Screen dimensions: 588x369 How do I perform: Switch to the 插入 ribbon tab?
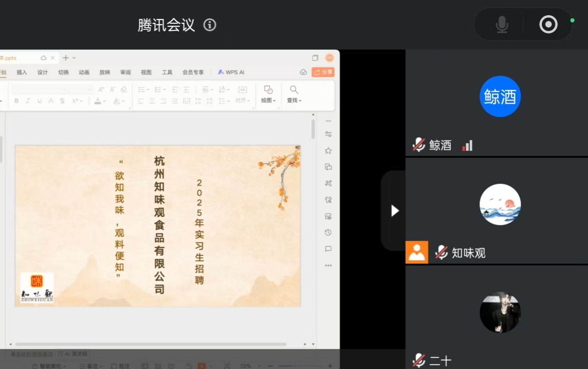tap(22, 72)
